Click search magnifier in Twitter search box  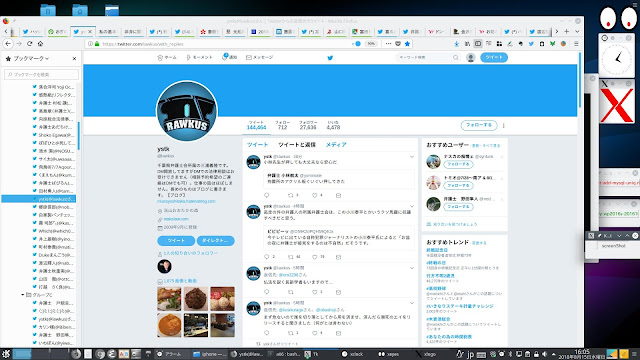(456, 58)
